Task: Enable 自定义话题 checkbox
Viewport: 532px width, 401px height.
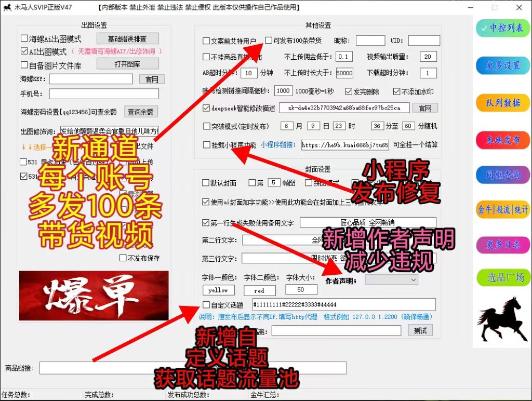Action: point(206,304)
